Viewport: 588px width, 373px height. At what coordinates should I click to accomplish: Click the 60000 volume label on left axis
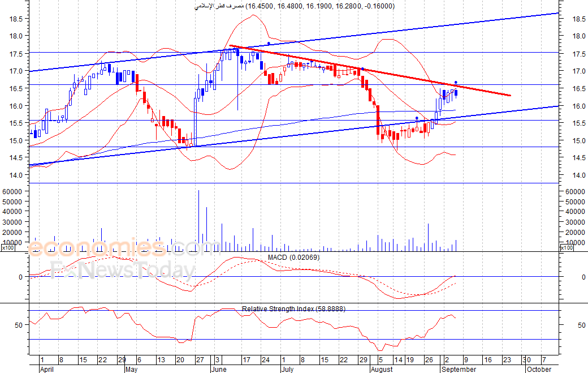(x=12, y=191)
